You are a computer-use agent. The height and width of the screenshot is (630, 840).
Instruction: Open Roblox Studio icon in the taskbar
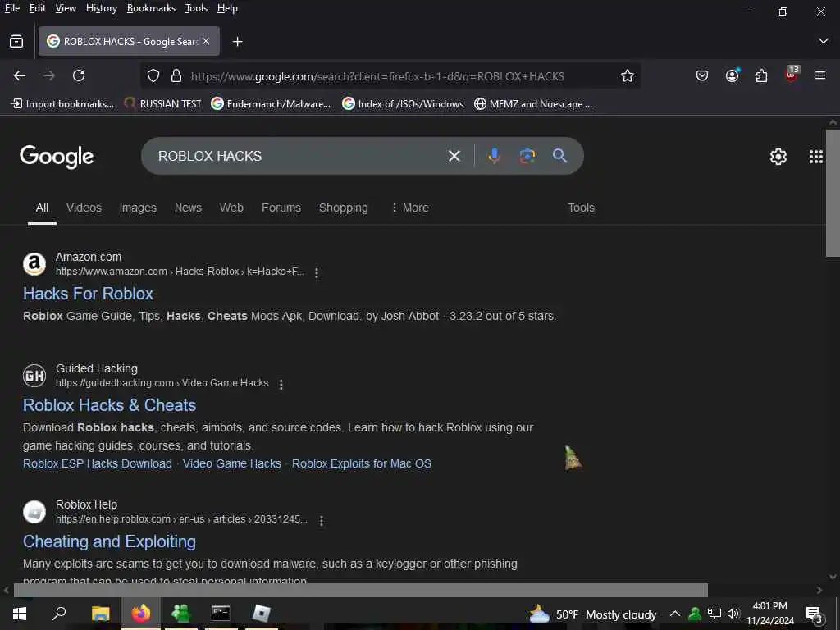click(x=262, y=614)
